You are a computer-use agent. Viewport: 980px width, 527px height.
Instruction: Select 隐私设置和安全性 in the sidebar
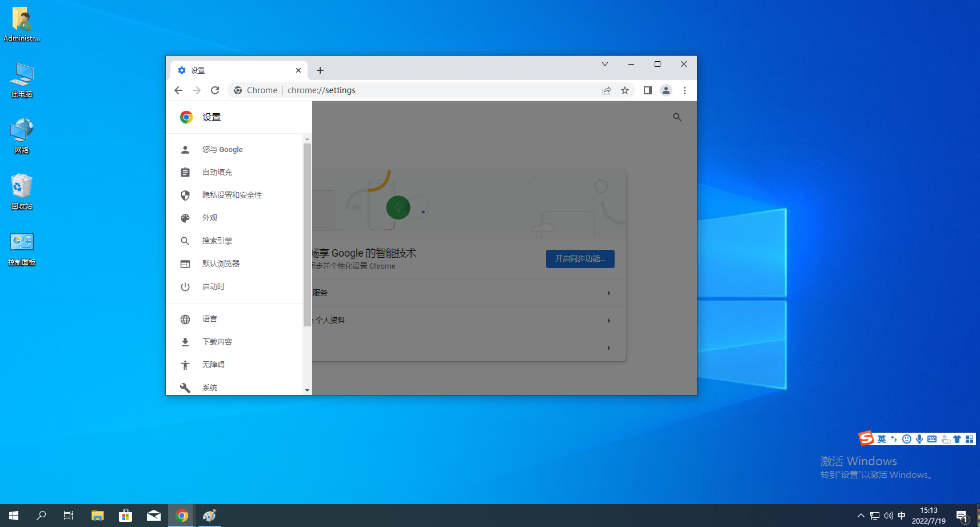coord(232,195)
